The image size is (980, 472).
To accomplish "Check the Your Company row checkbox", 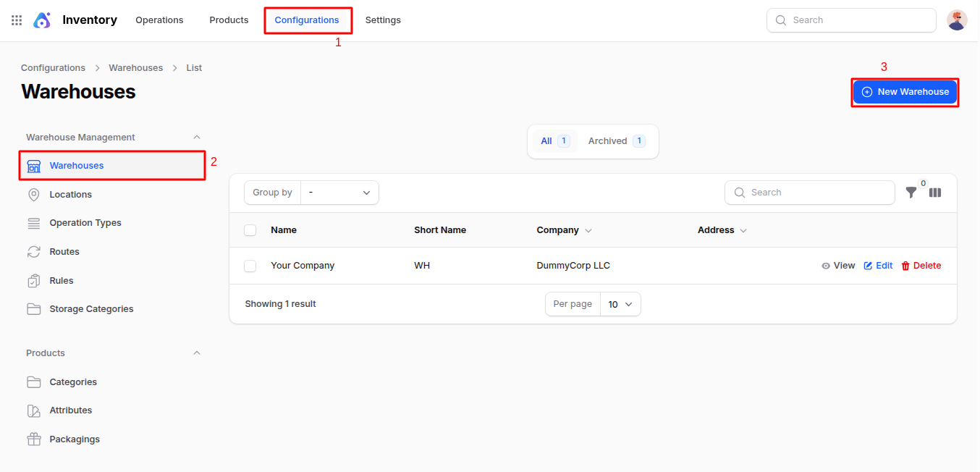I will (x=250, y=266).
